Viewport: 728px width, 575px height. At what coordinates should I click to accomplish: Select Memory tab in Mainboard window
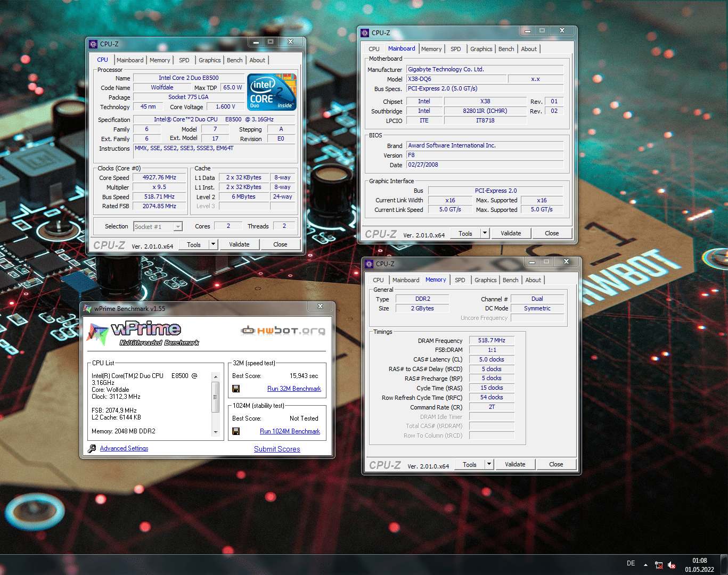click(x=431, y=49)
